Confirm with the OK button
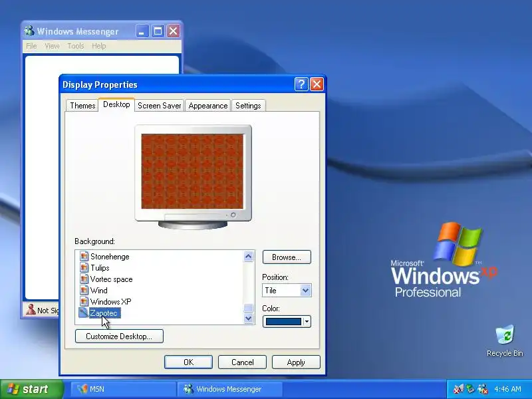 point(188,362)
